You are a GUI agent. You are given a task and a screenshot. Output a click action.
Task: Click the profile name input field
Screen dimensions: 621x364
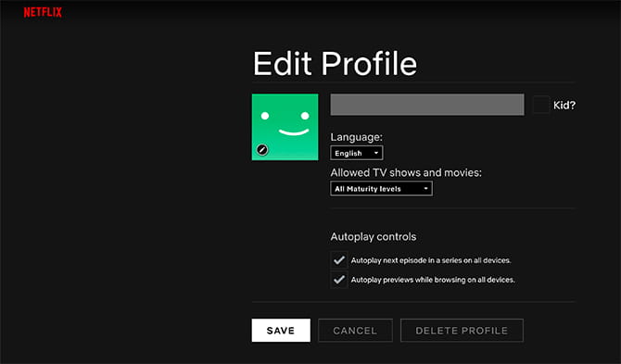(427, 105)
